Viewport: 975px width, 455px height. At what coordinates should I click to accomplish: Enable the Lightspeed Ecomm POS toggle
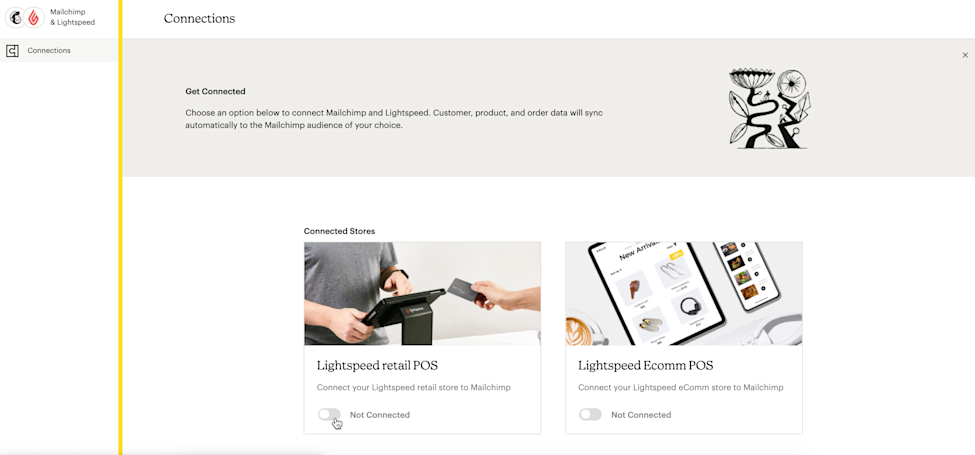click(590, 415)
